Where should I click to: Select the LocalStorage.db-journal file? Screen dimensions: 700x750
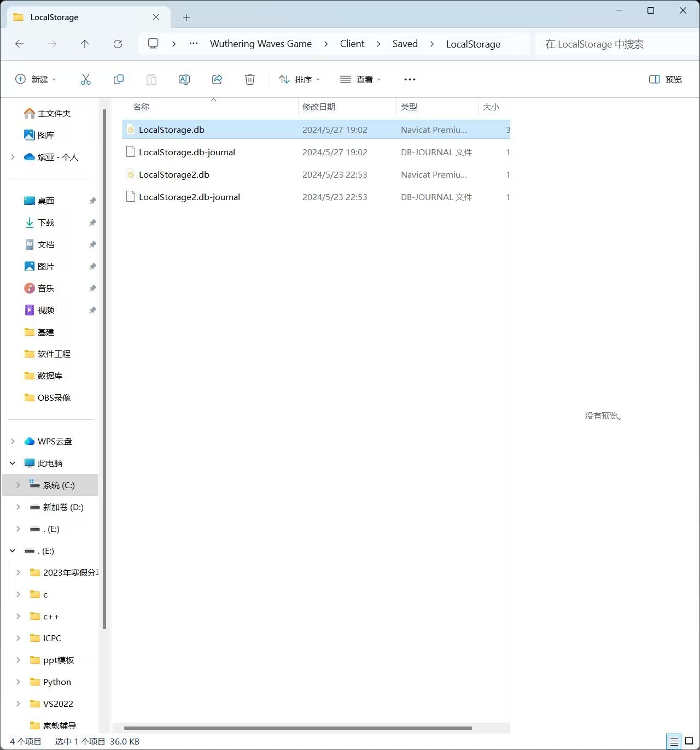point(316,152)
